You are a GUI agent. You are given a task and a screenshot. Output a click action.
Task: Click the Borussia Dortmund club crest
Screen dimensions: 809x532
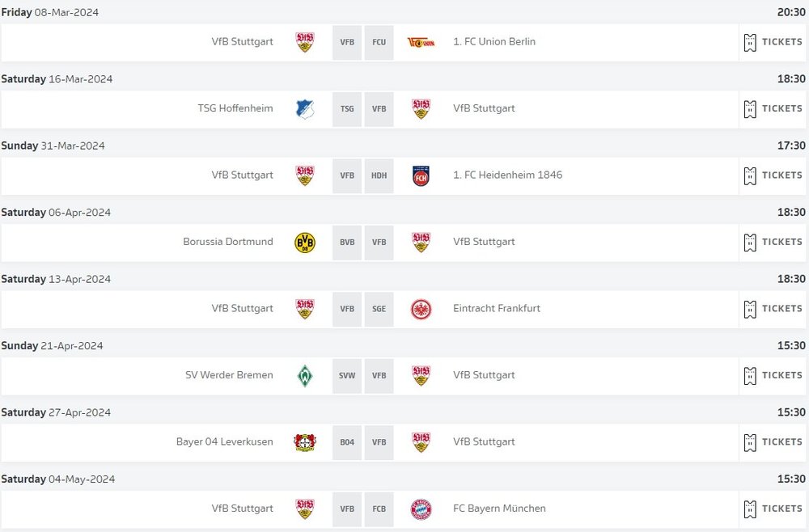point(305,242)
